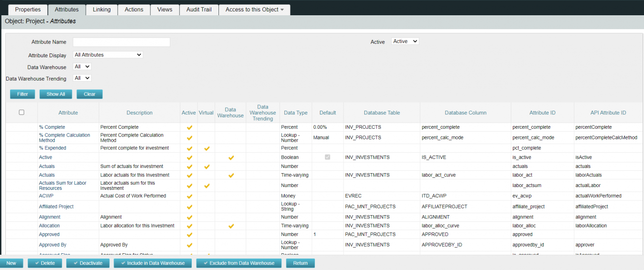The width and height of the screenshot is (644, 270).
Task: Open the Affiliated Project attribute link
Action: pyautogui.click(x=56, y=207)
